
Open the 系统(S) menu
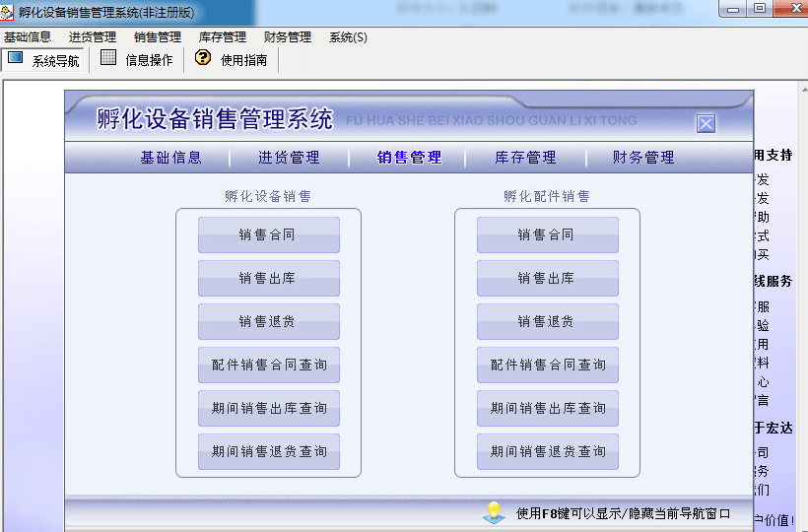click(x=348, y=37)
